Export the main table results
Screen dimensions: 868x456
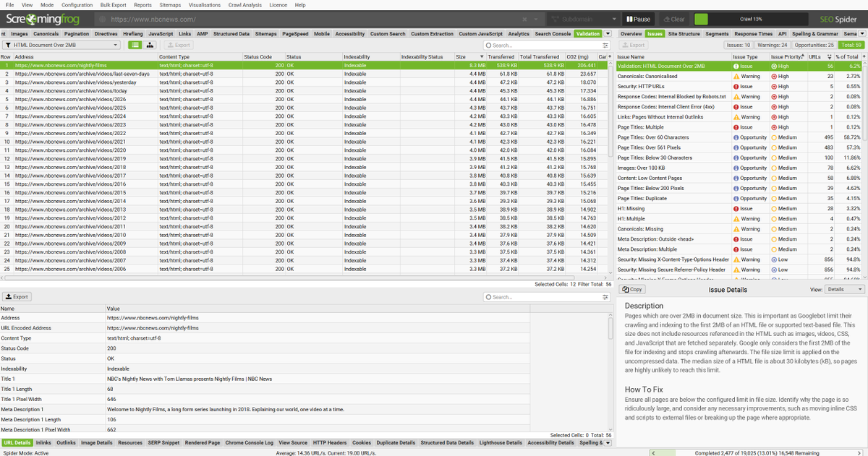(x=179, y=45)
